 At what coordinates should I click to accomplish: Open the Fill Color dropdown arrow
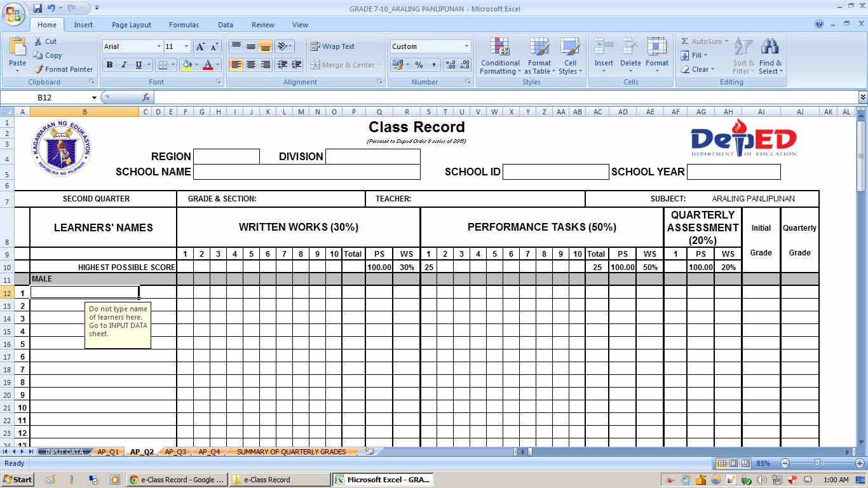(x=195, y=65)
